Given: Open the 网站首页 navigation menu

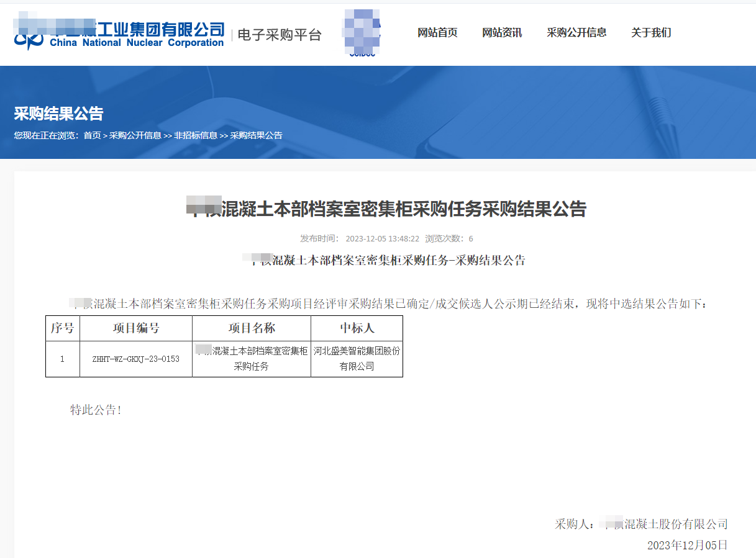Looking at the screenshot, I should (437, 33).
